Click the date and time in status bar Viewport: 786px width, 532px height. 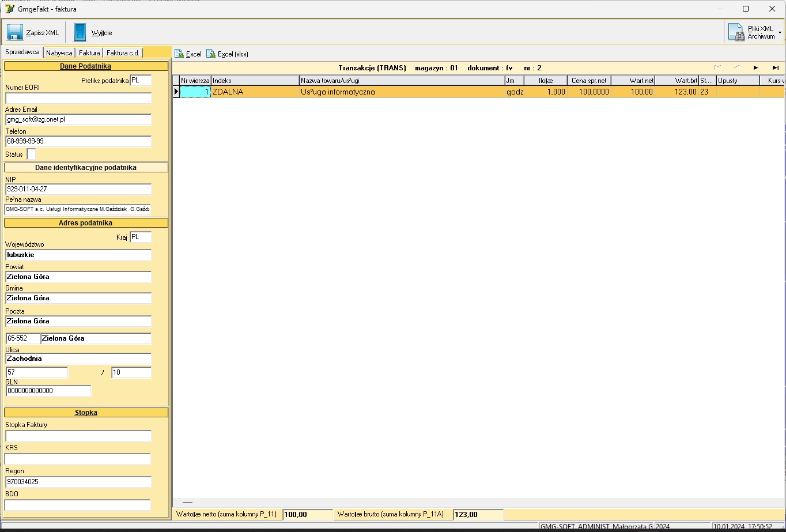(x=742, y=526)
